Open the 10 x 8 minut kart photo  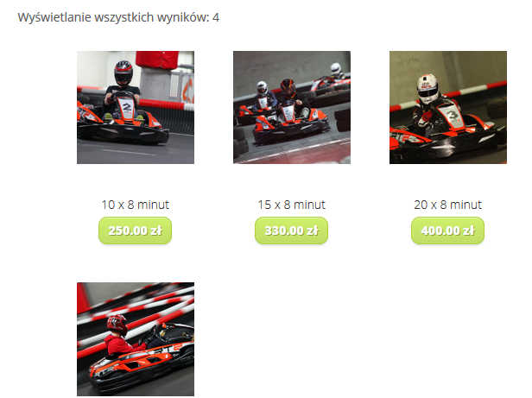tap(136, 107)
